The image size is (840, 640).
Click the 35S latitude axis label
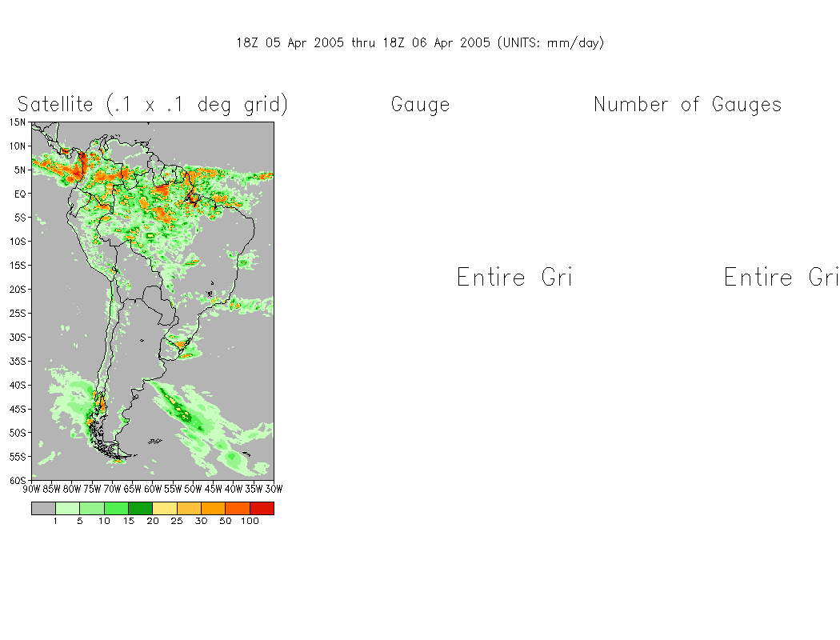[17, 362]
